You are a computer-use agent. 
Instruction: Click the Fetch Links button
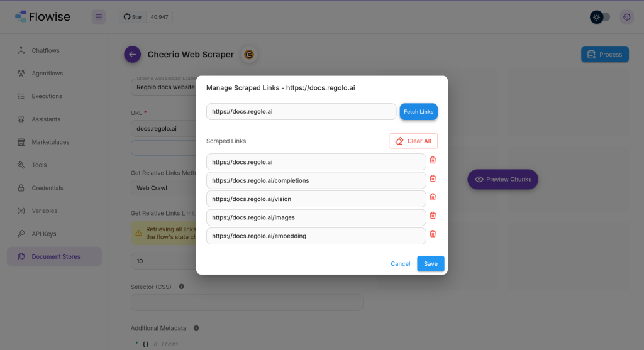coord(418,112)
